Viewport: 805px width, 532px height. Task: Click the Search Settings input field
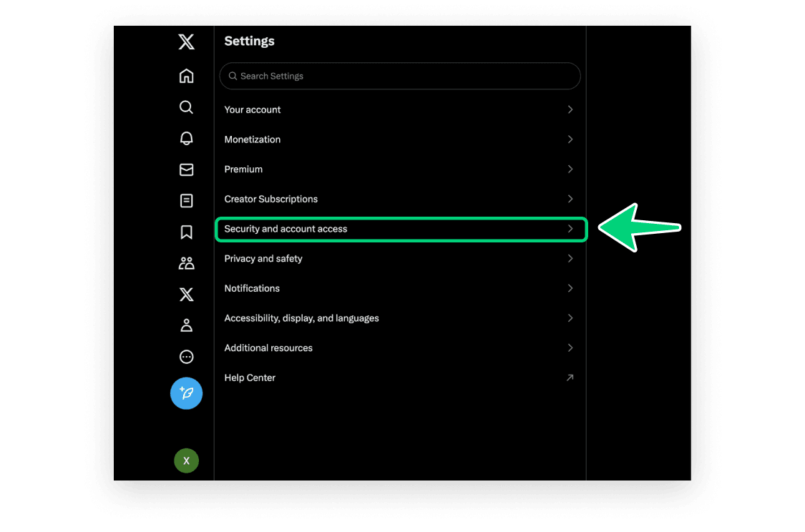pyautogui.click(x=399, y=76)
